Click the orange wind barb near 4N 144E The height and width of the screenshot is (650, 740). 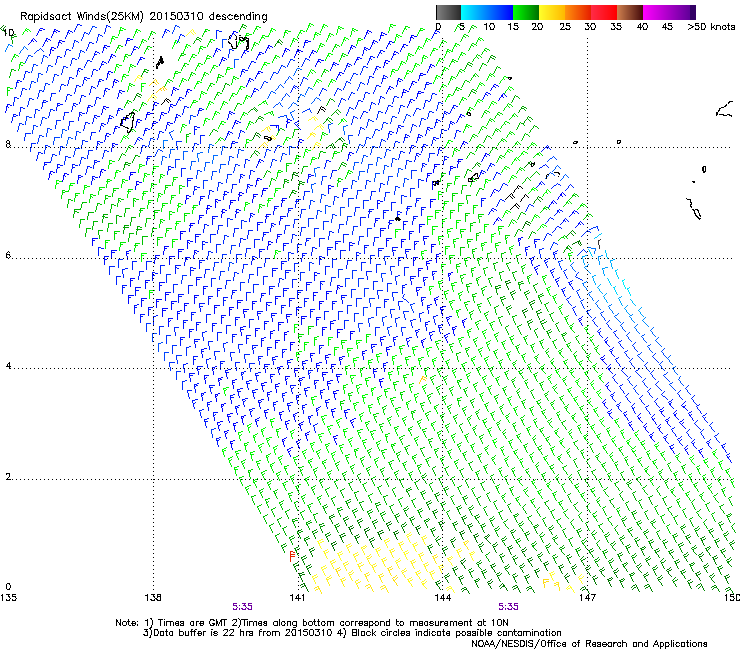(x=422, y=379)
